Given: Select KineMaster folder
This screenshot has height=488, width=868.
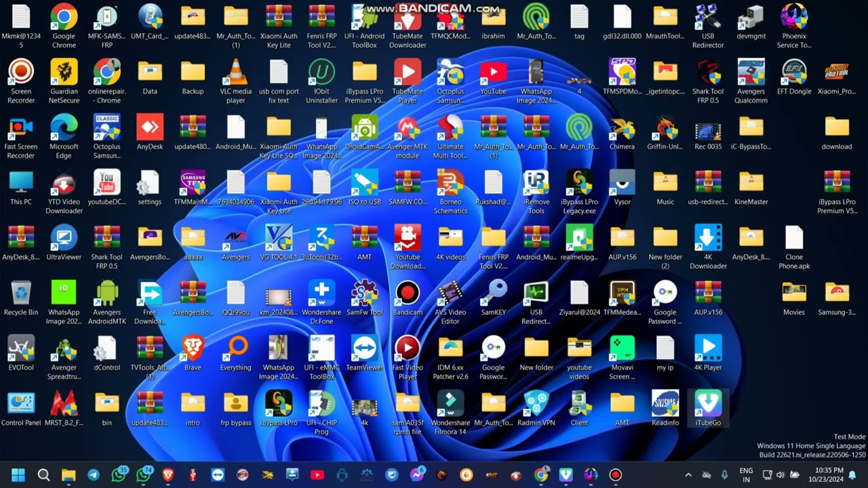Looking at the screenshot, I should point(751,188).
